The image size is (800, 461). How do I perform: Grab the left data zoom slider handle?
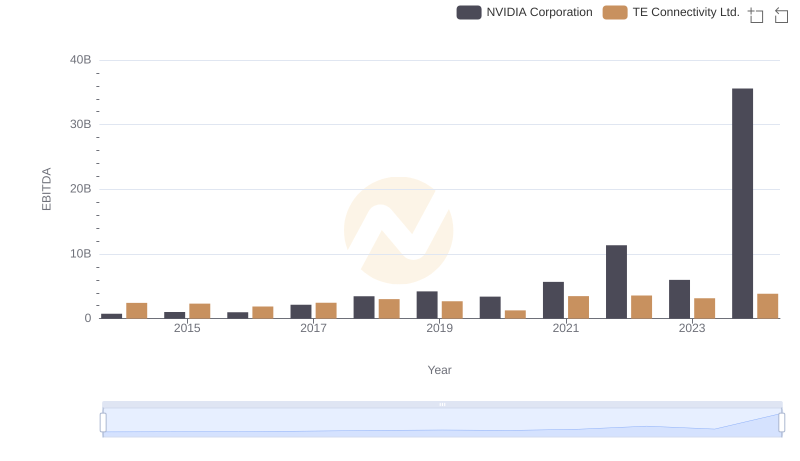103,423
